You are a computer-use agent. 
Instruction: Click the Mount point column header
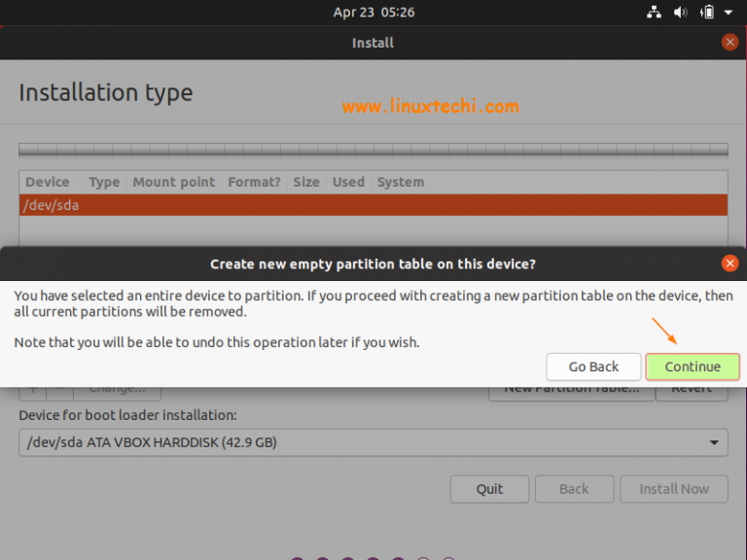click(x=174, y=182)
